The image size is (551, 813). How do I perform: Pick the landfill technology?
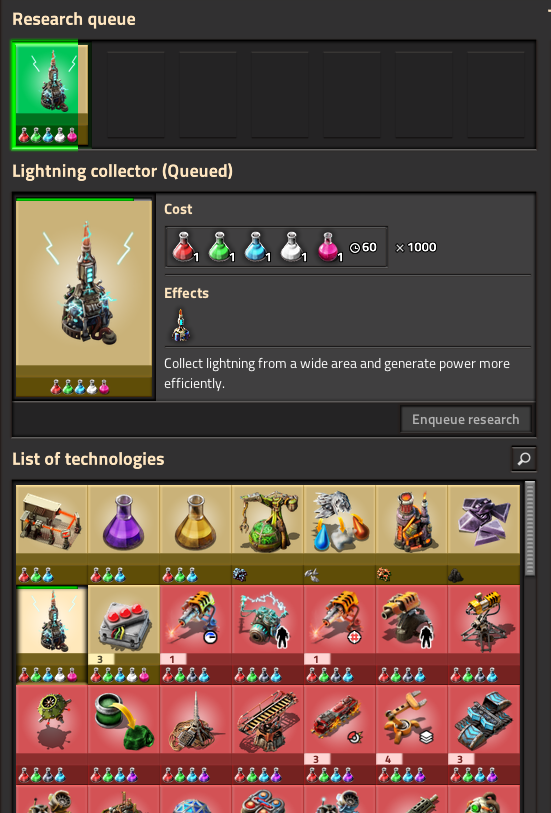pyautogui.click(x=123, y=734)
